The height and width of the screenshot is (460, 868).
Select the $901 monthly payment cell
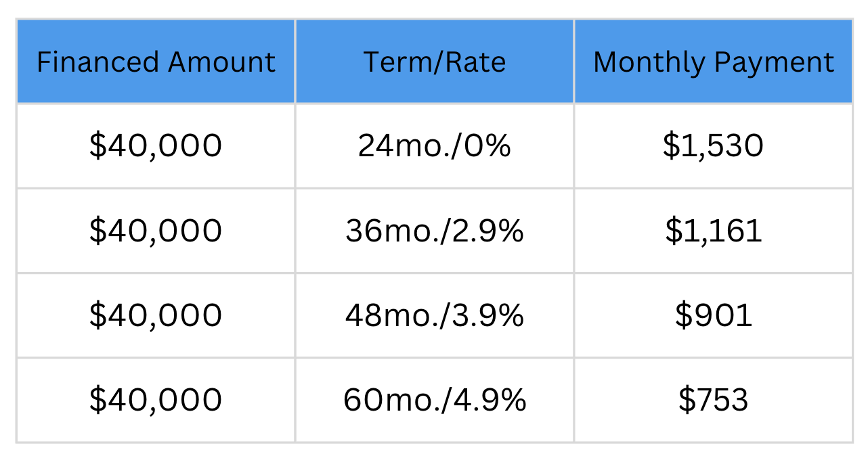[714, 315]
